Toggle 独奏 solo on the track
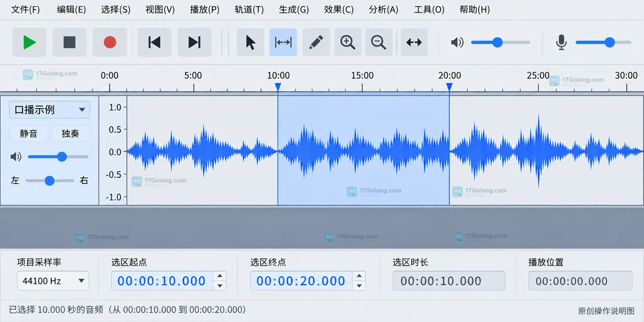 pyautogui.click(x=70, y=133)
